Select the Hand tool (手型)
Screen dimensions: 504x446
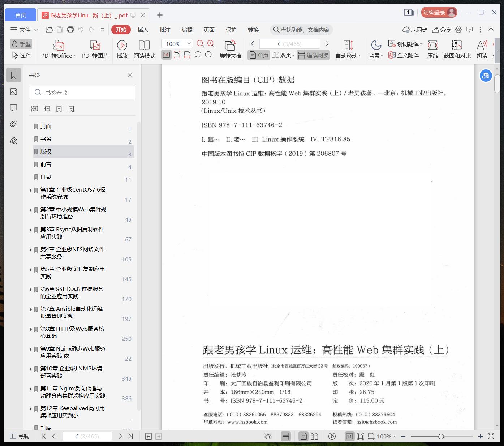(x=21, y=44)
